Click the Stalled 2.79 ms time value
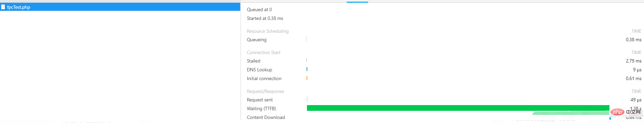 (x=634, y=61)
